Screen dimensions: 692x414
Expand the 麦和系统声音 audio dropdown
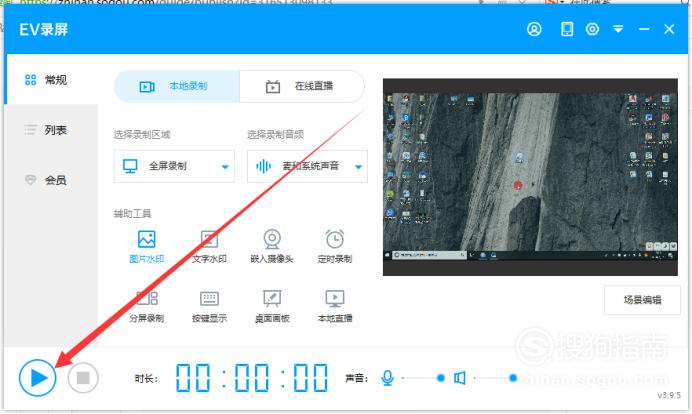(307, 166)
